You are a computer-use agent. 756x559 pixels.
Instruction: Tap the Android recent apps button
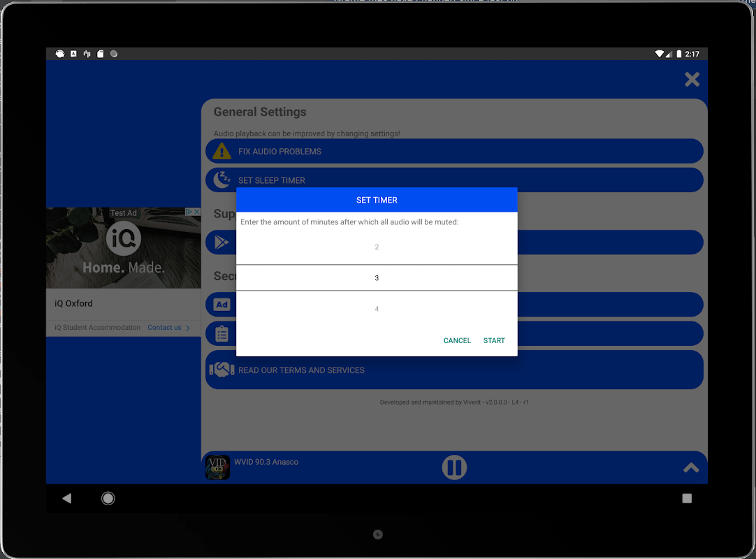pyautogui.click(x=687, y=498)
